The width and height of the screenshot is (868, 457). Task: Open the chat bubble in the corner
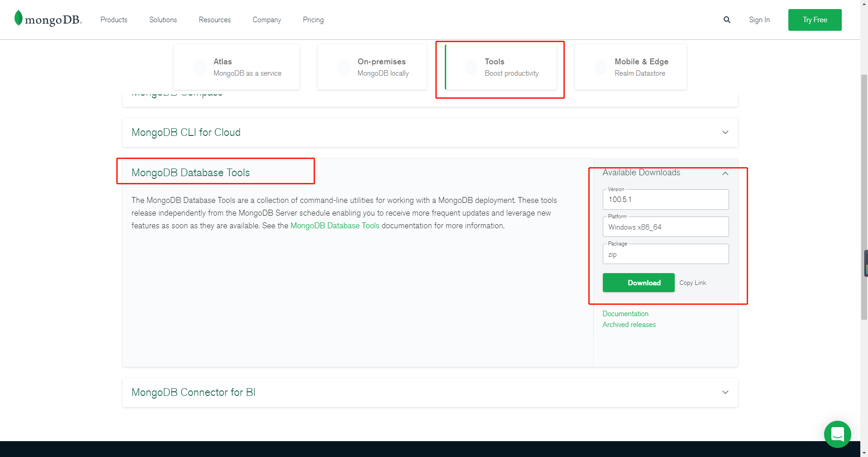click(837, 434)
